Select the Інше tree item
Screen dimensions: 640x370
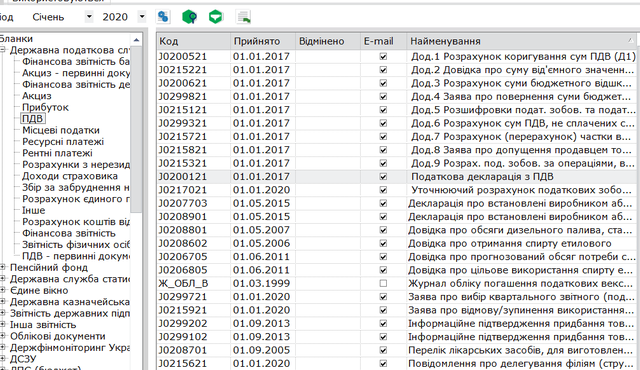click(33, 210)
